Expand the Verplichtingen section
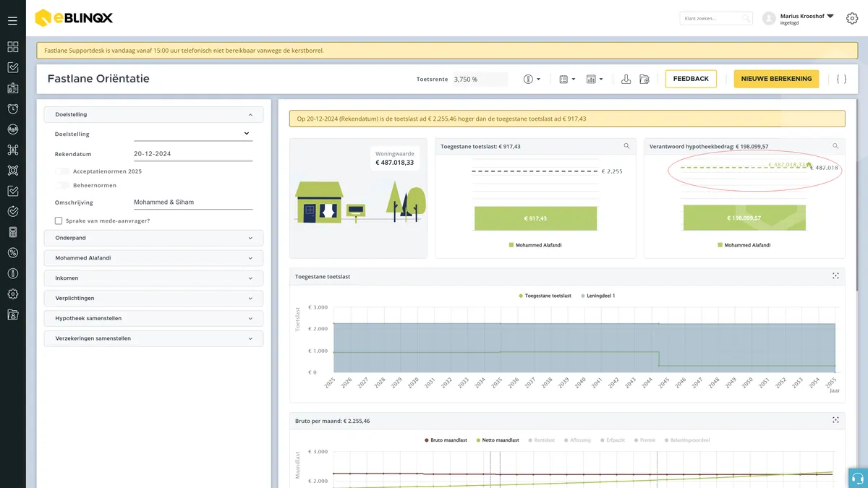This screenshot has width=868, height=488. click(153, 298)
